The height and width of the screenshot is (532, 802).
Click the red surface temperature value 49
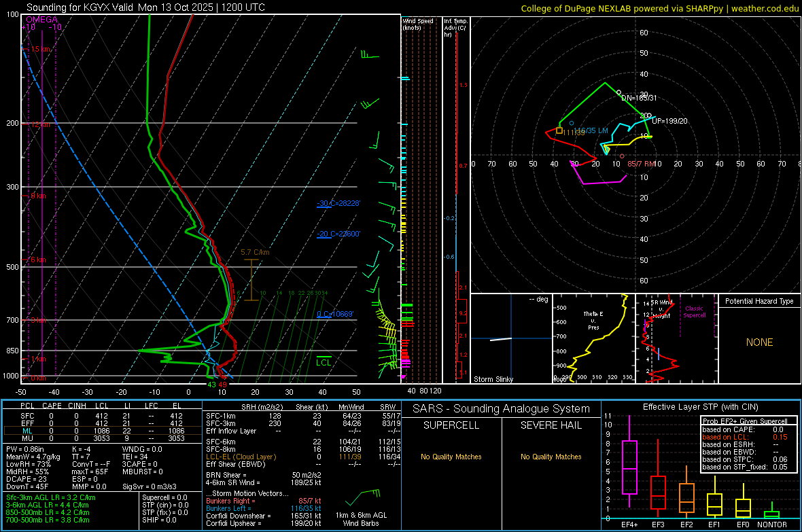(x=222, y=385)
